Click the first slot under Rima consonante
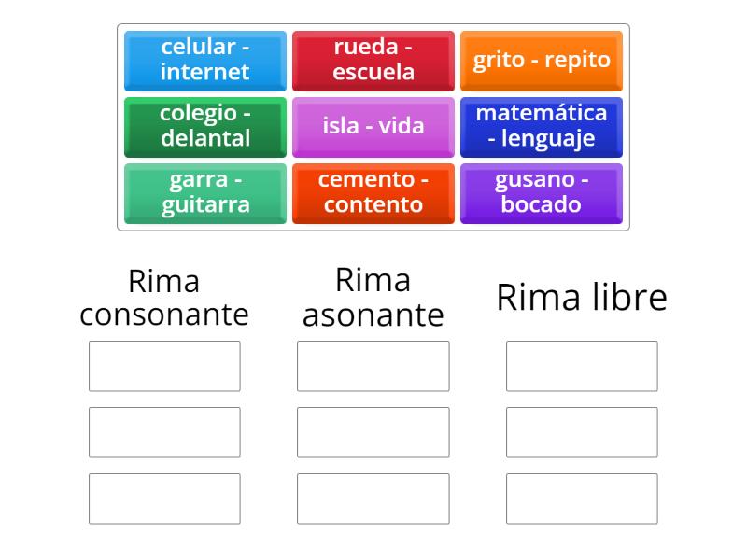 (x=163, y=366)
